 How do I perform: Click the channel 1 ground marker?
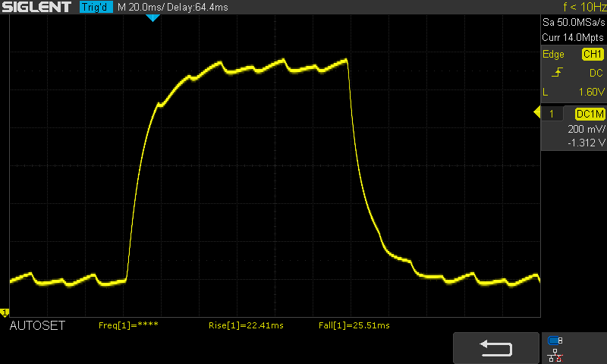click(x=5, y=312)
